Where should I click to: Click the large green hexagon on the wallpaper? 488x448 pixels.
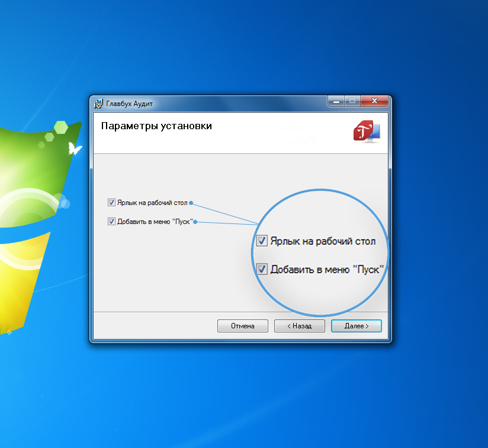tap(61, 127)
